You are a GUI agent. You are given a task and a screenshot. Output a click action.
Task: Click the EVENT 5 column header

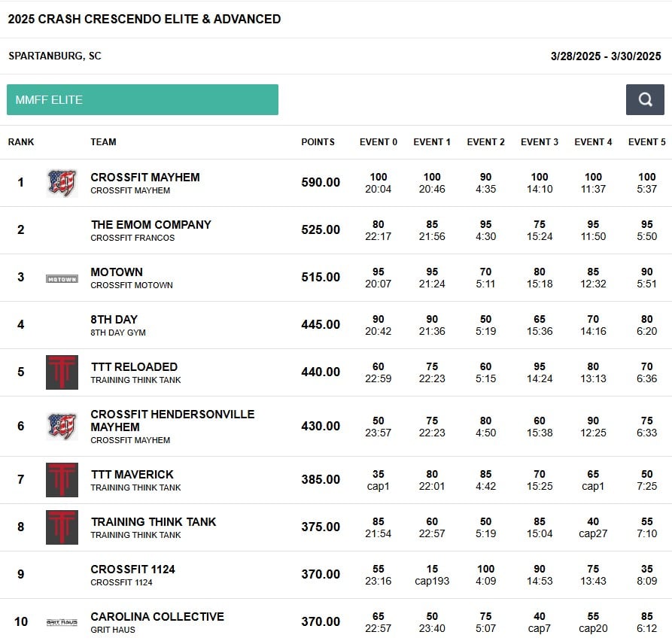point(646,142)
